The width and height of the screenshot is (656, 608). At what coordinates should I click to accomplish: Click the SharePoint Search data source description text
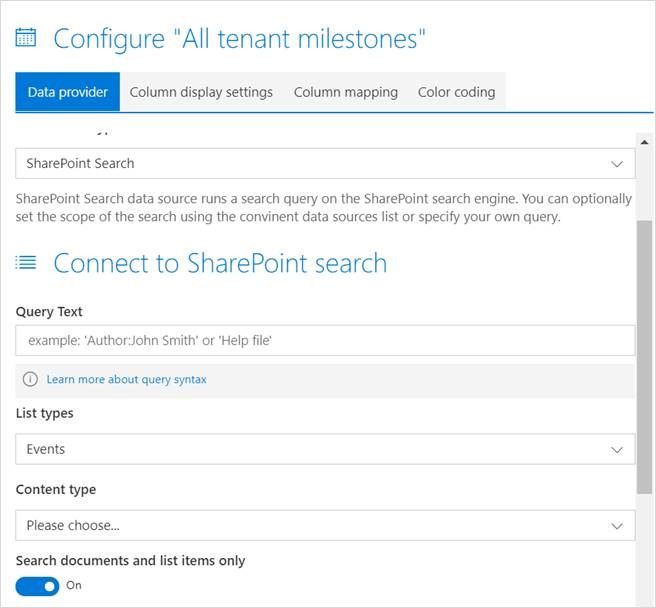click(323, 208)
